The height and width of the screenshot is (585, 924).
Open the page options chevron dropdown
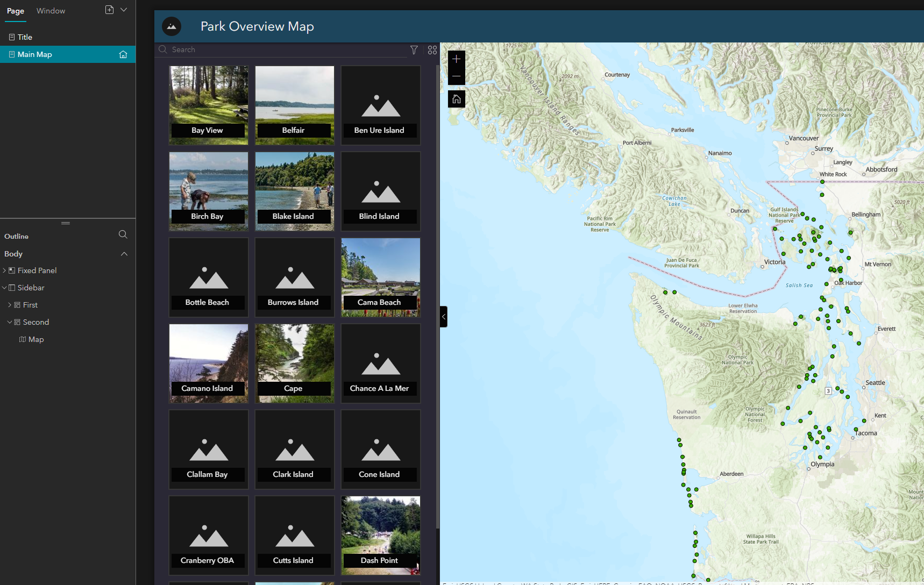124,10
